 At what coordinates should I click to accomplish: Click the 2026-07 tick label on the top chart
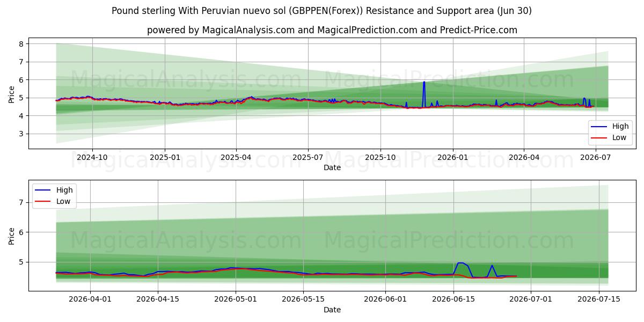(x=596, y=157)
